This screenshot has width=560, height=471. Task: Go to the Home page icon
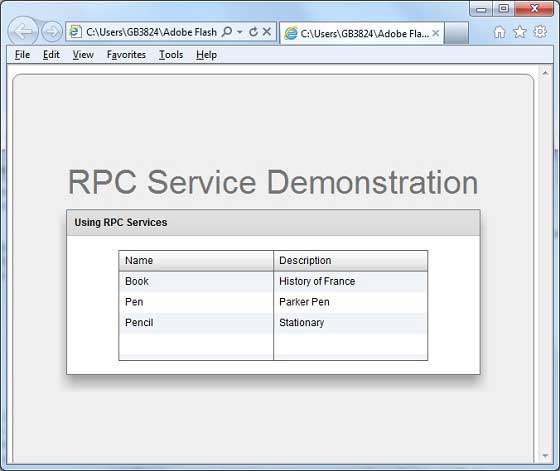tap(499, 32)
